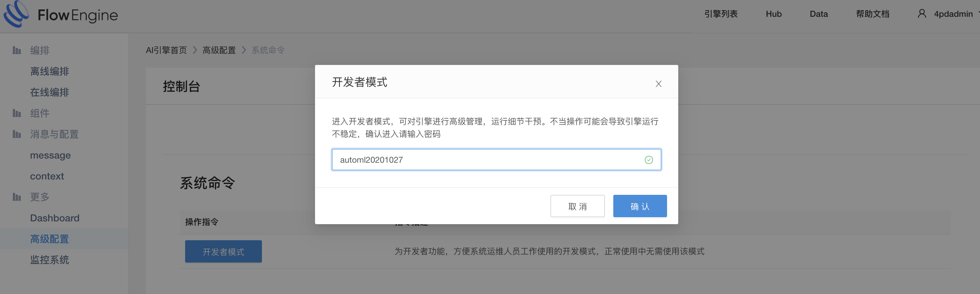Open the 4pdadmin user dropdown
This screenshot has width=980, height=294.
pyautogui.click(x=953, y=14)
